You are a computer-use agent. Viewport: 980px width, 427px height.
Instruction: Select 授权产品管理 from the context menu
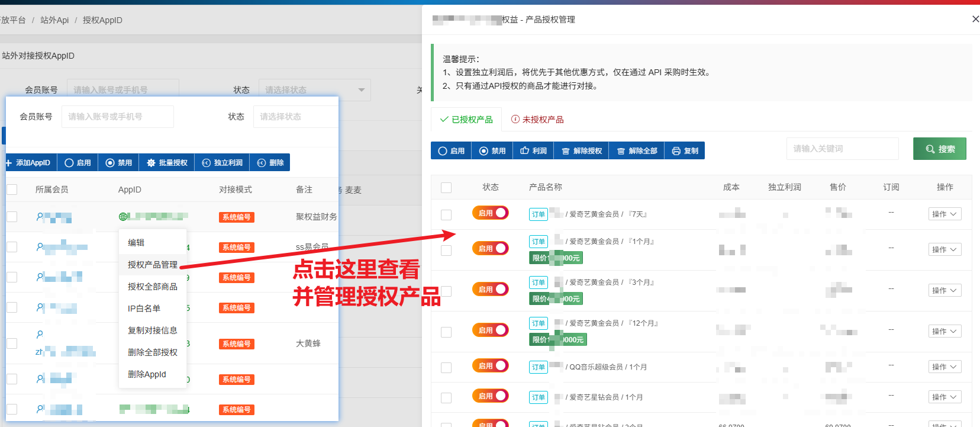tap(152, 265)
